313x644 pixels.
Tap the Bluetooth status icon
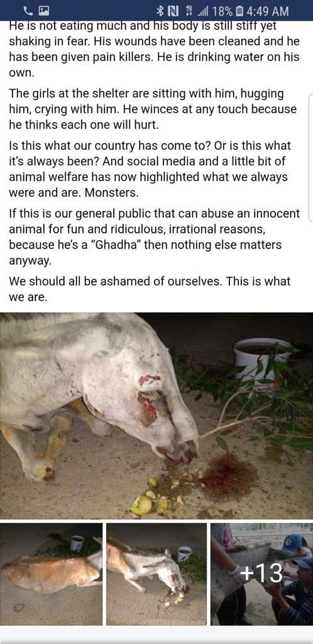pyautogui.click(x=161, y=11)
